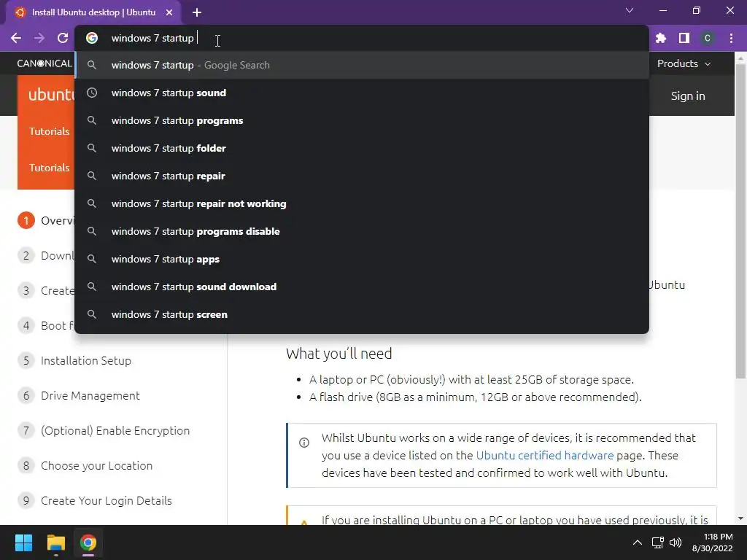
Task: Click the info icon in the note box
Action: click(x=304, y=443)
